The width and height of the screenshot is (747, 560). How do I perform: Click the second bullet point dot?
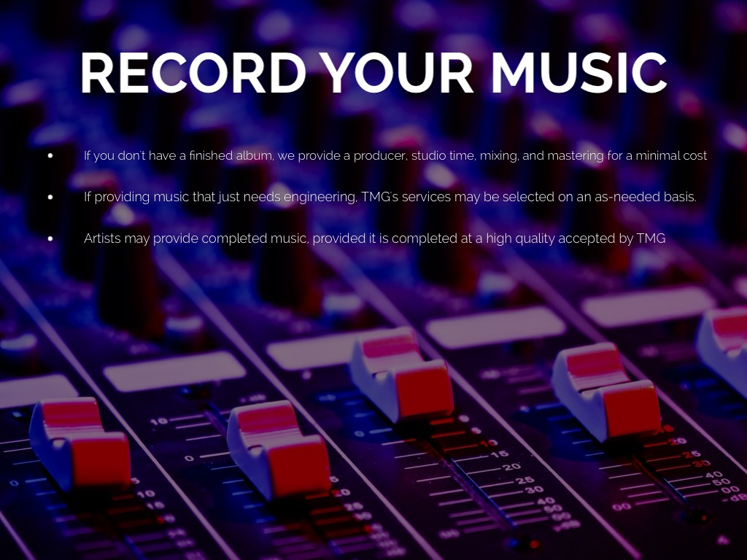(x=50, y=197)
